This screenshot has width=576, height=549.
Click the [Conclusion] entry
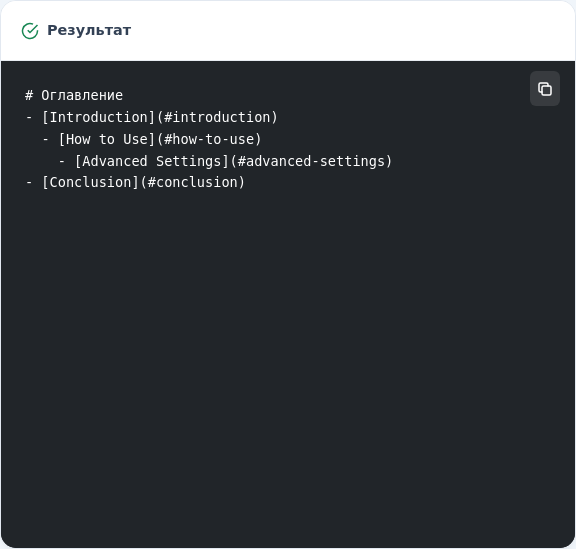(x=90, y=182)
